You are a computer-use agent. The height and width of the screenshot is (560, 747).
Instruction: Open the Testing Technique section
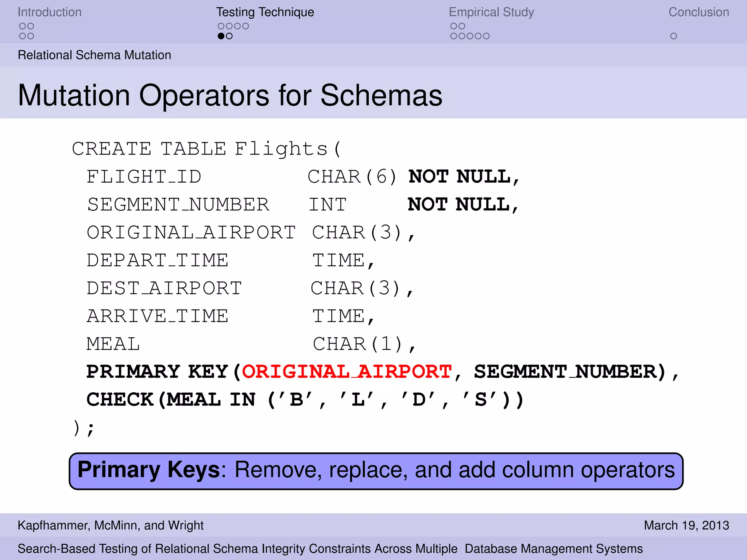tap(265, 12)
